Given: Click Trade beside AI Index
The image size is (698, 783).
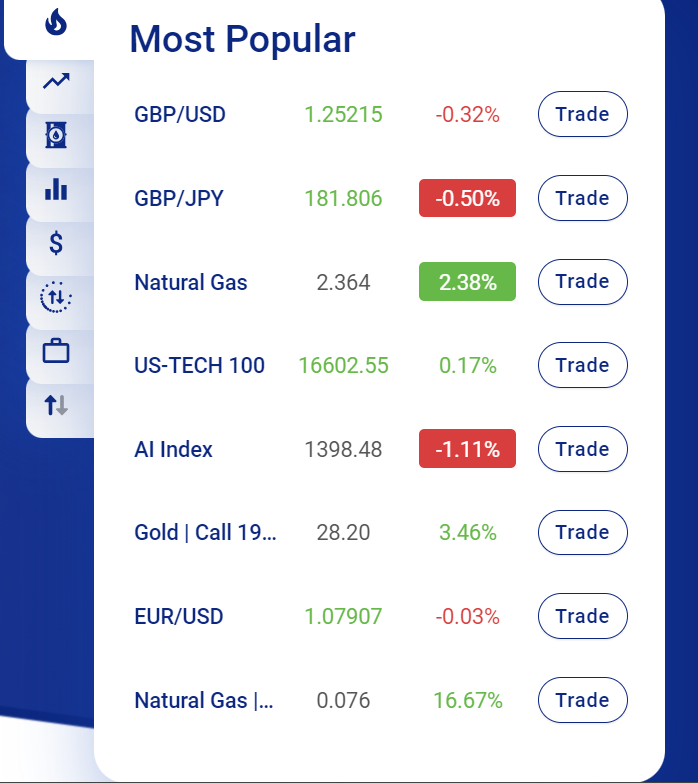Looking at the screenshot, I should point(582,449).
